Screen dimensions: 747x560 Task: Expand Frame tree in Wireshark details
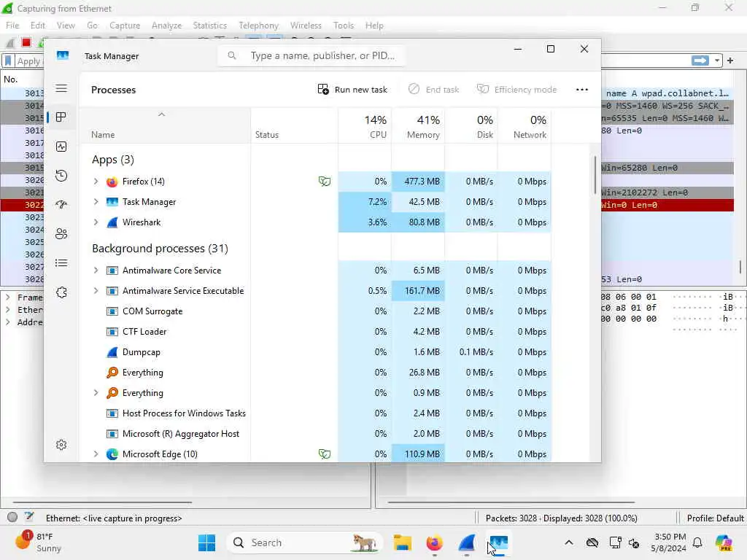point(7,297)
